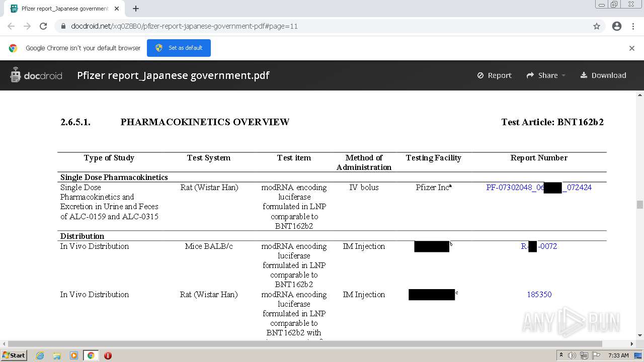Click 'Test item' column header

[x=294, y=158]
